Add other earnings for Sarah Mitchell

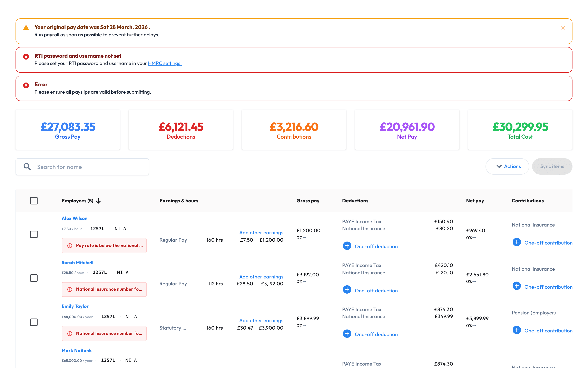[x=261, y=276]
